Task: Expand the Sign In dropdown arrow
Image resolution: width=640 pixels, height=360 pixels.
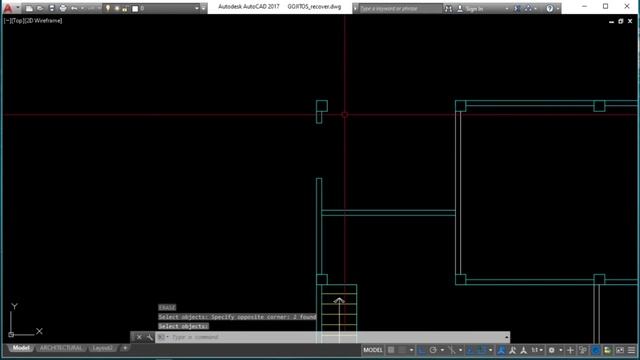Action: [x=507, y=9]
